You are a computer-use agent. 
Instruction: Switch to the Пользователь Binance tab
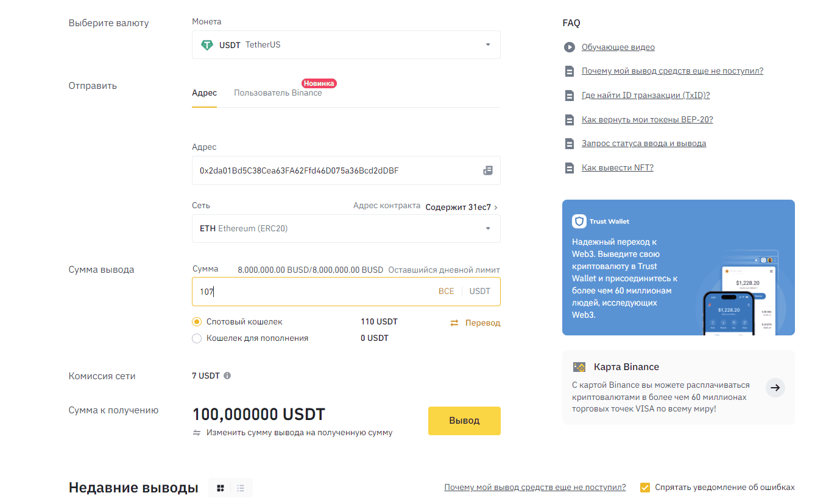[x=278, y=93]
